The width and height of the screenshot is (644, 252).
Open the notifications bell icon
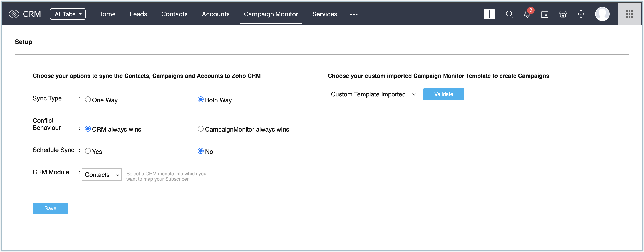coord(527,14)
